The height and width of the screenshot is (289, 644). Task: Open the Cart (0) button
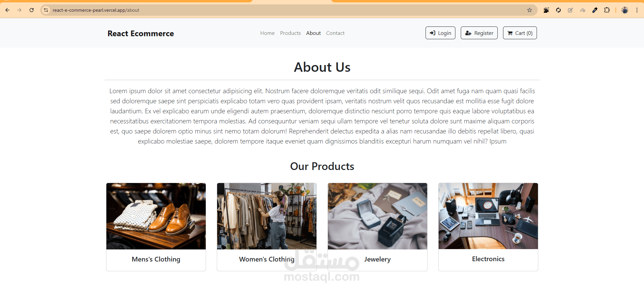[x=520, y=33]
